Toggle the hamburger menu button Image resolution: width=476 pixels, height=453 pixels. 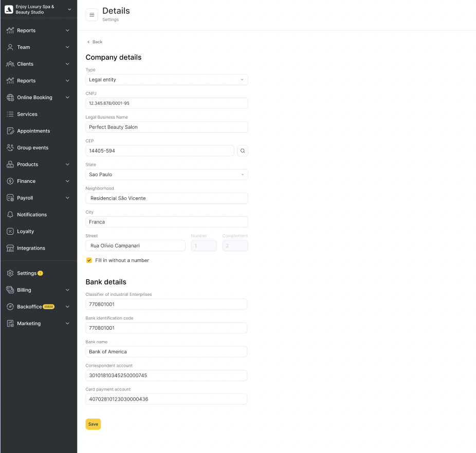pos(91,14)
